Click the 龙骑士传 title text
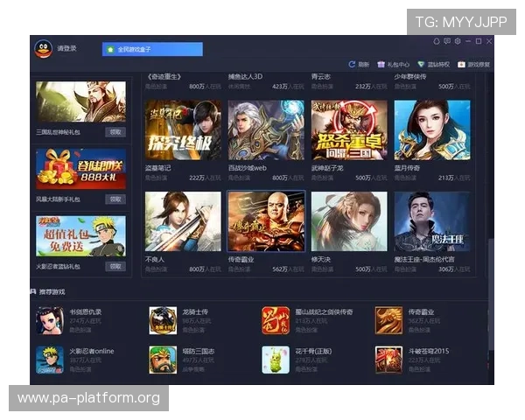 [x=195, y=311]
